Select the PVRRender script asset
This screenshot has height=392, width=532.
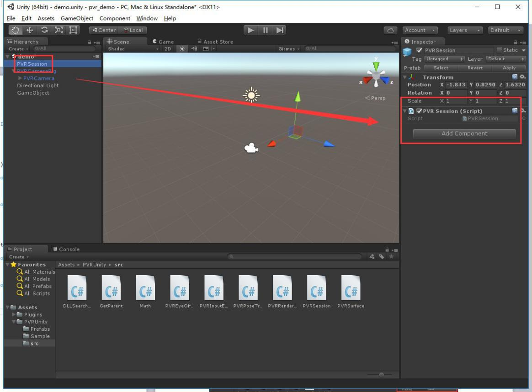pos(282,291)
